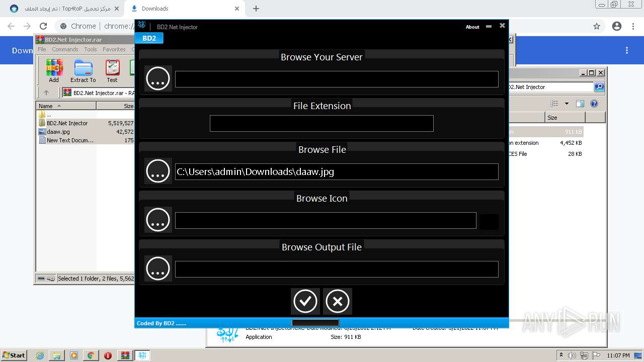Click the 11:07 PM taskbar clock
Viewport: 644px width, 362px height.
(618, 355)
